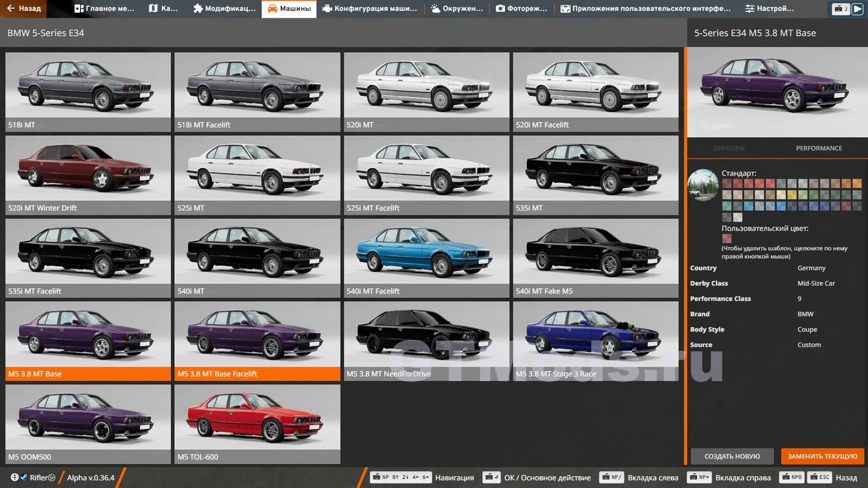The image size is (868, 488).
Task: Click the Derby Class value Mid-Size Car
Action: 816,283
